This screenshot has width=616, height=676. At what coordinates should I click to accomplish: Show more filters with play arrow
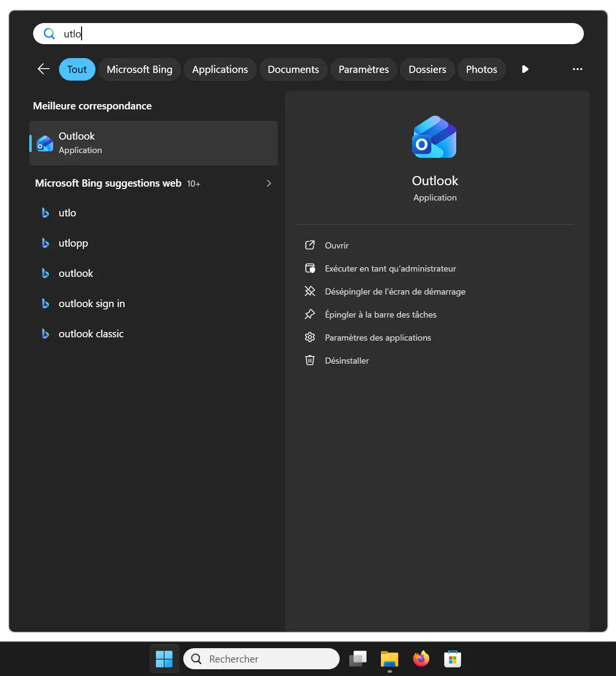click(x=525, y=69)
